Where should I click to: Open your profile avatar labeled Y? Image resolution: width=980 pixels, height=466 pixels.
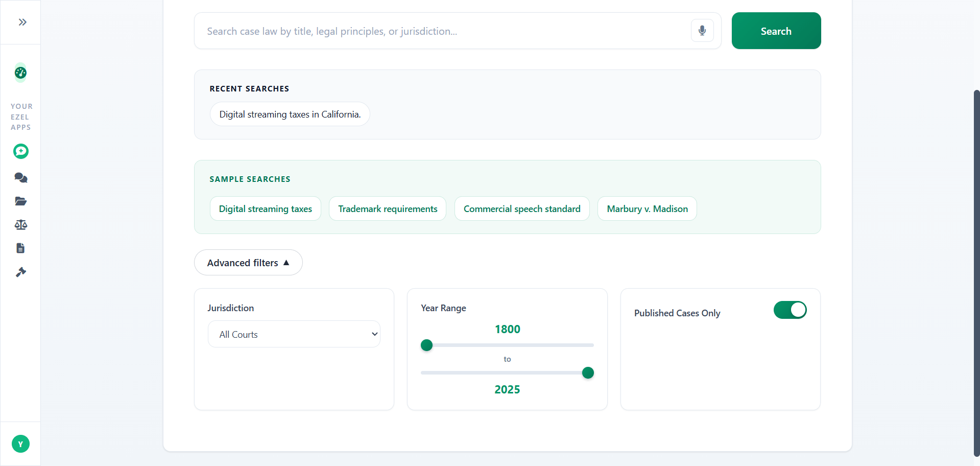[20, 444]
